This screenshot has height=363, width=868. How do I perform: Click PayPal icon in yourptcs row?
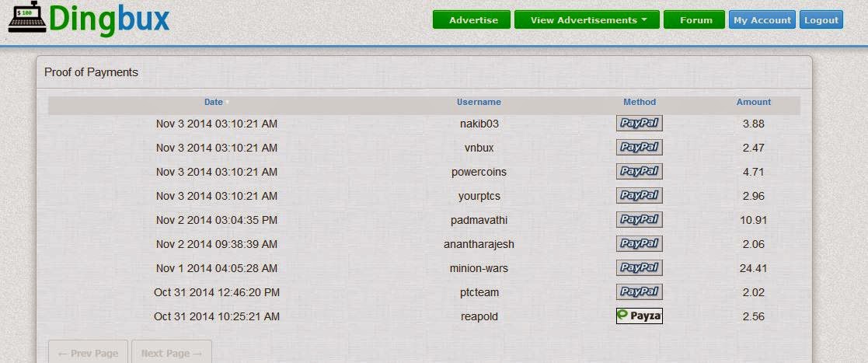[640, 196]
